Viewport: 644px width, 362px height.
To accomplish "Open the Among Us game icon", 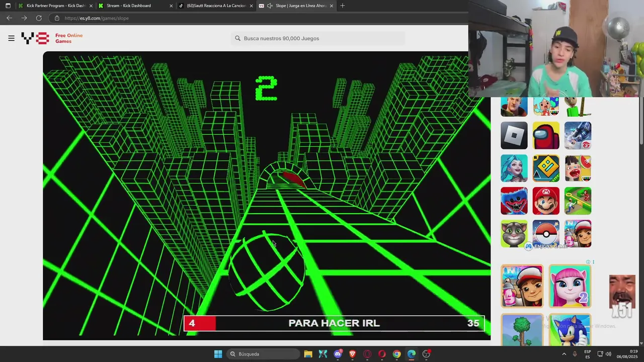I will 546,135.
